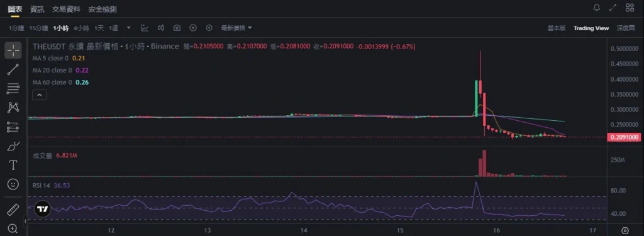Switch to 基本版 chart mode

coord(557,28)
